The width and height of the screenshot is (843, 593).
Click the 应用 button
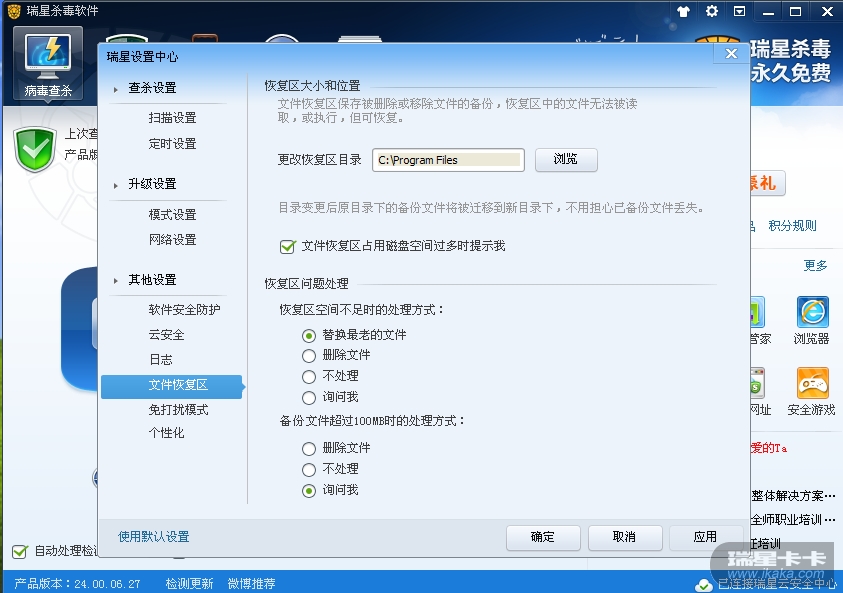tap(705, 537)
